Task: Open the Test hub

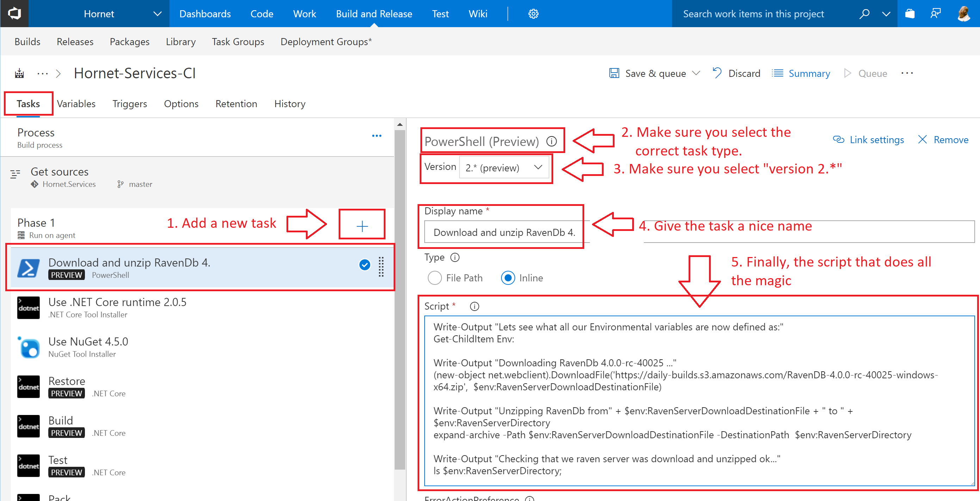Action: point(440,14)
